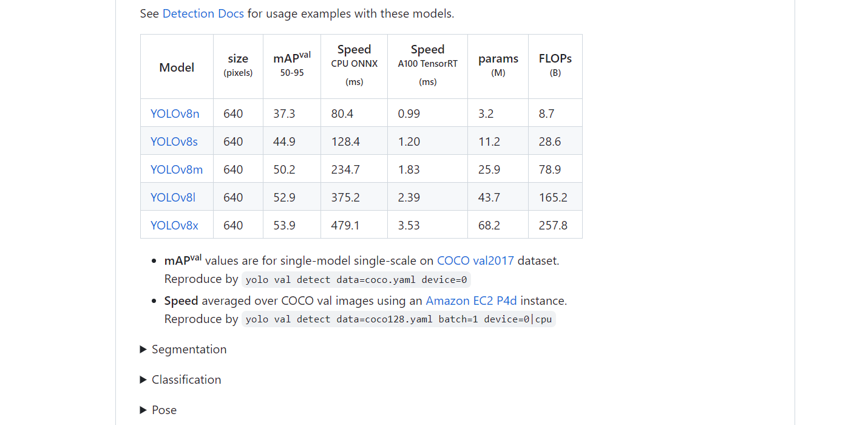Open the YOLOv8n model link
868x425 pixels.
(174, 113)
